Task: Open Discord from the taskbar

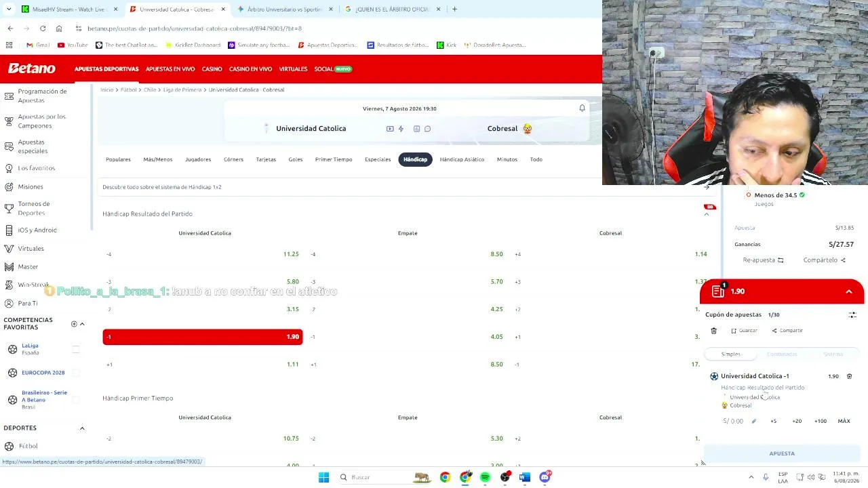Action: point(545,477)
